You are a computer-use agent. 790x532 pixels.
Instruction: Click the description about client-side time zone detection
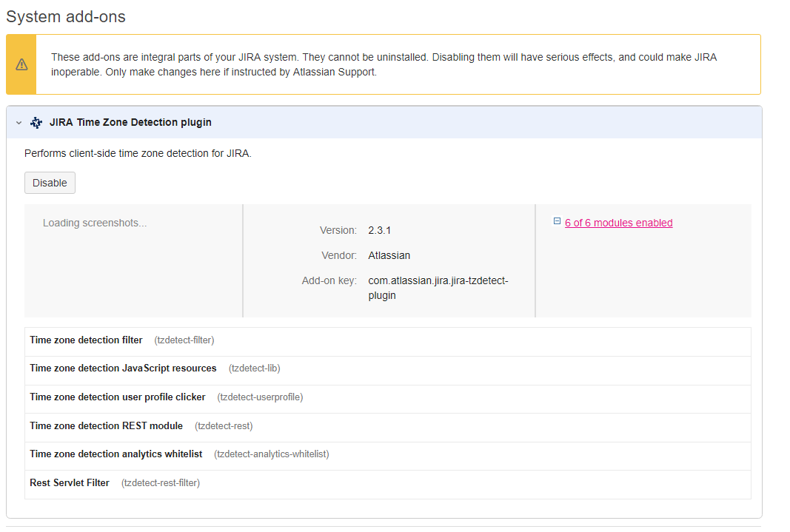pos(138,153)
